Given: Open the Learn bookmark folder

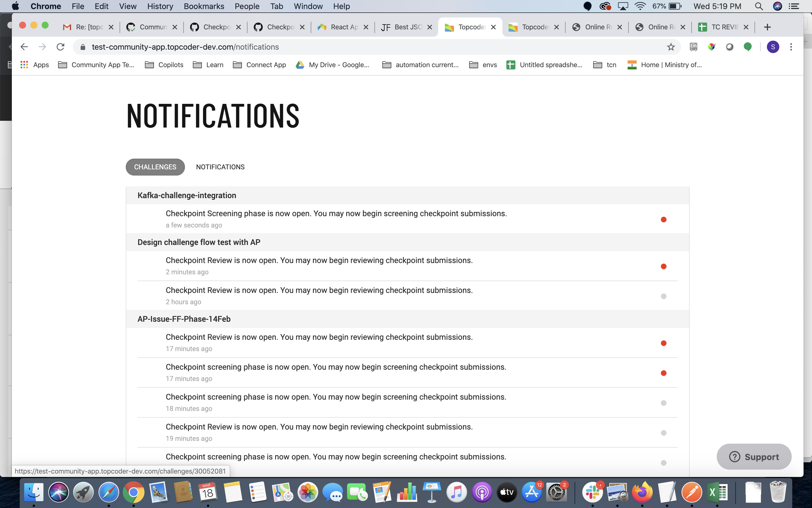Looking at the screenshot, I should pos(208,65).
